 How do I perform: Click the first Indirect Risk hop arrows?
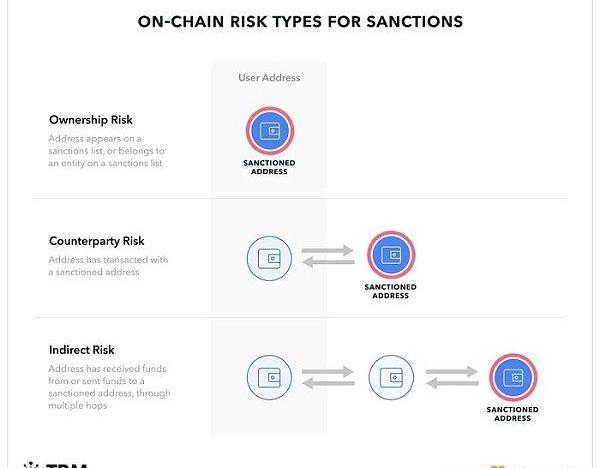pos(328,377)
